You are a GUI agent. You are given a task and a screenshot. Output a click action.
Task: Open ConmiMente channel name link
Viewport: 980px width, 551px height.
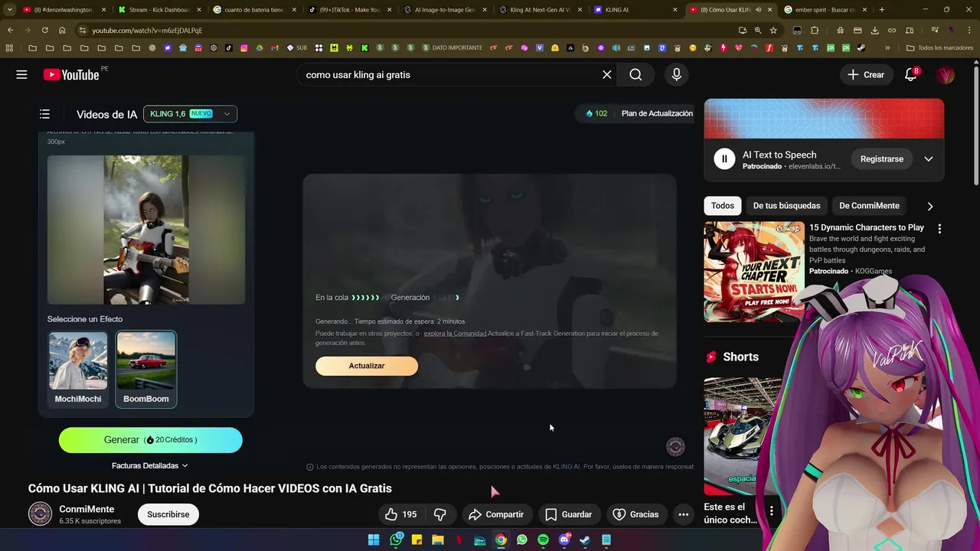coord(87,509)
